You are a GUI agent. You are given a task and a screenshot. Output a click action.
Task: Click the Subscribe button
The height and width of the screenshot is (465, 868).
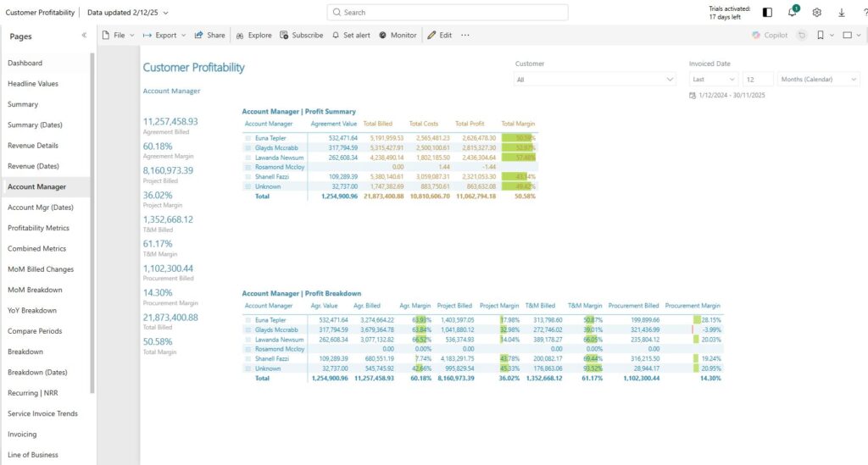coord(301,36)
